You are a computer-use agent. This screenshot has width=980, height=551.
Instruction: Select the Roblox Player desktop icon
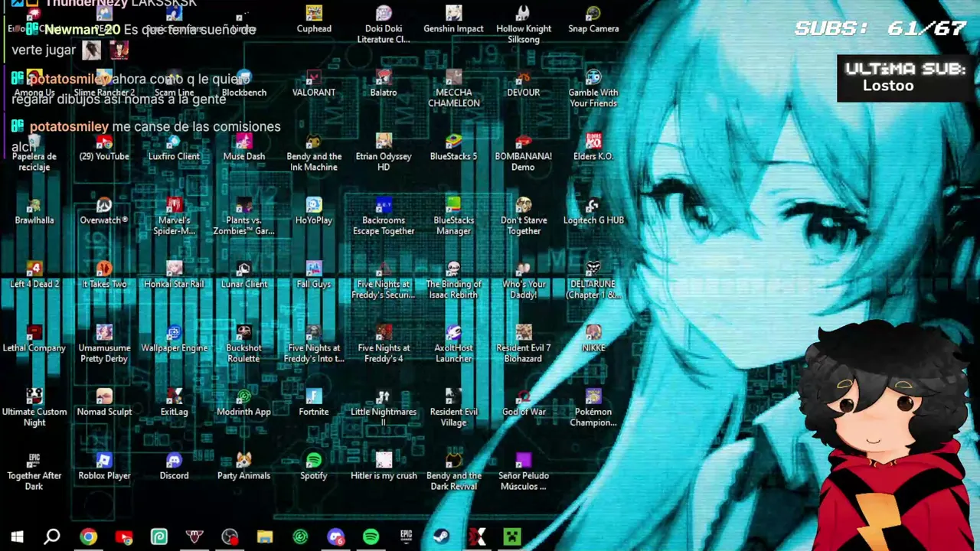[104, 467]
